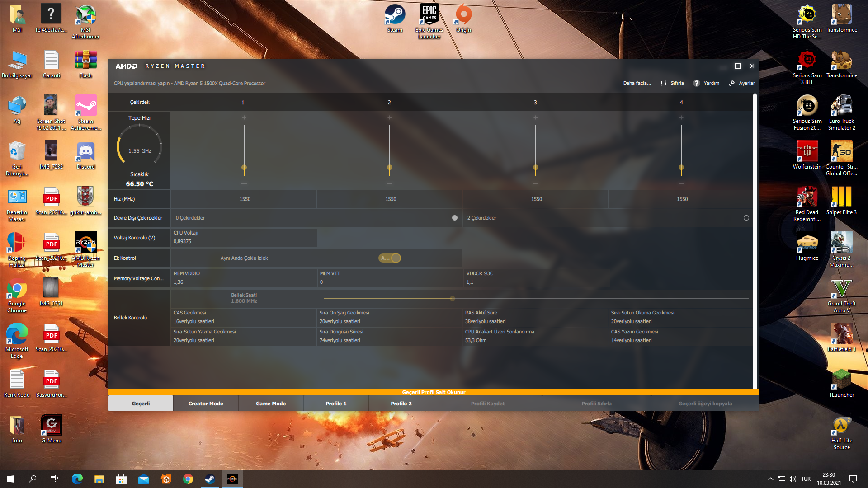The image size is (868, 488).
Task: Switch to Game Mode tab
Action: 271,404
